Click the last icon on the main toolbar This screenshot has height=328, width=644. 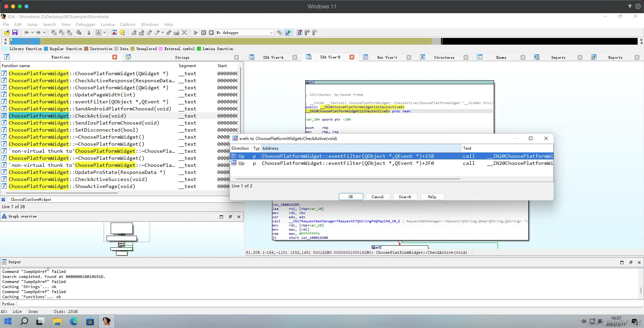(x=315, y=33)
